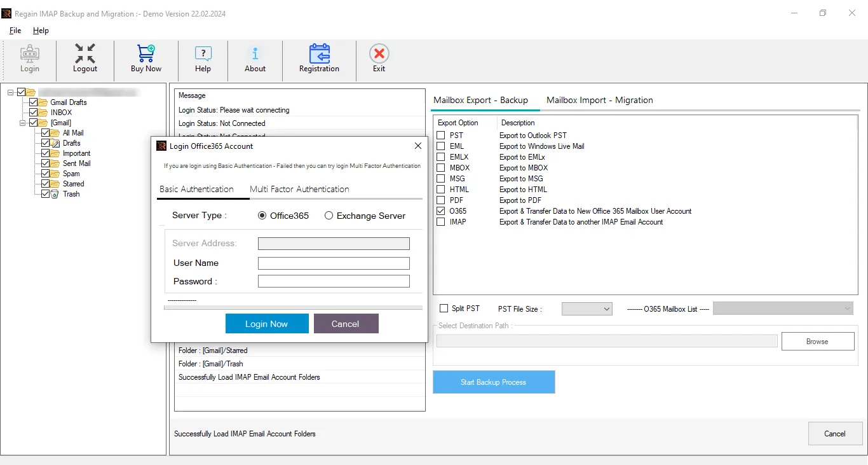Select the Login icon in the toolbar
Image resolution: width=868 pixels, height=465 pixels.
[29, 59]
